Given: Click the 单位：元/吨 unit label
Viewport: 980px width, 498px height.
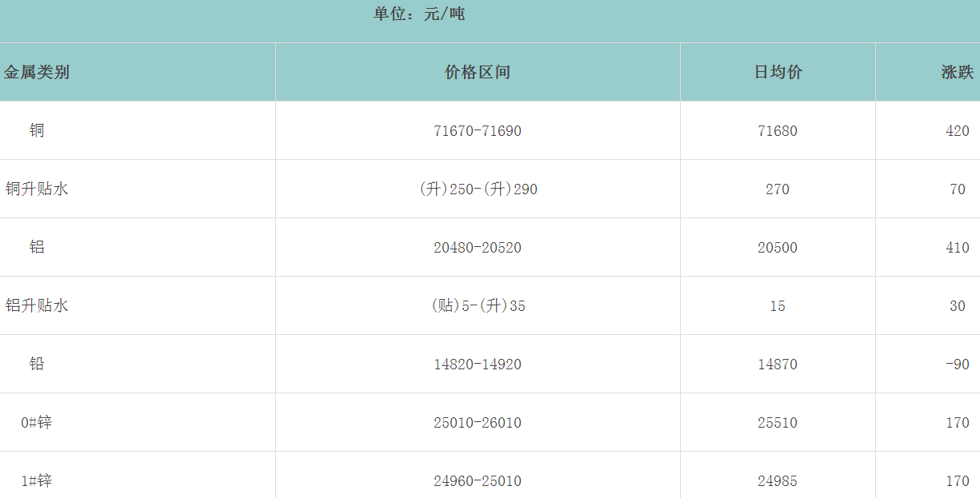Looking at the screenshot, I should click(x=419, y=14).
